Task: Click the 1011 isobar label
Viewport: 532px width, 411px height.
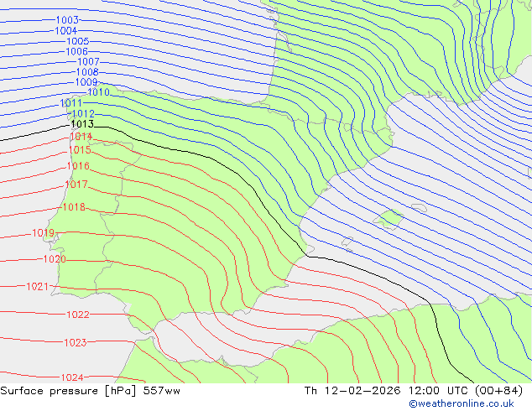Action: pos(71,103)
